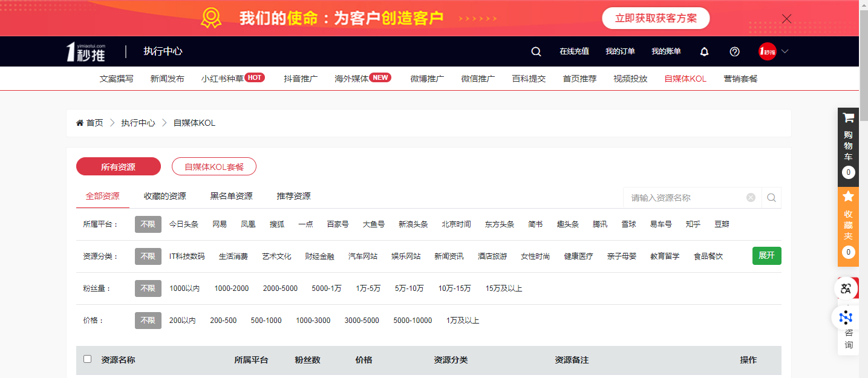Open the favorites star sidebar panel
This screenshot has height=378, width=868.
[x=848, y=197]
